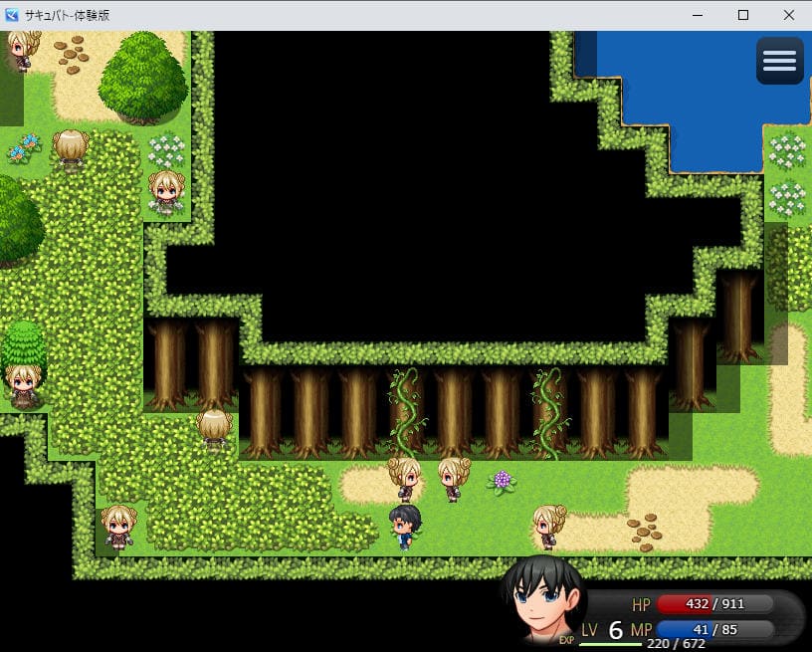Click the blonde girl left of purple flower

click(x=454, y=480)
